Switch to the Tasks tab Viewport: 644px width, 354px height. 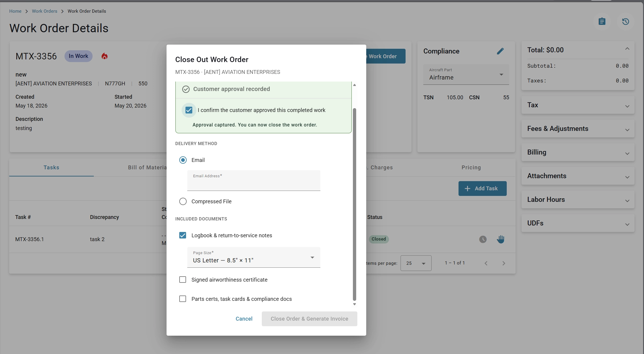point(51,168)
